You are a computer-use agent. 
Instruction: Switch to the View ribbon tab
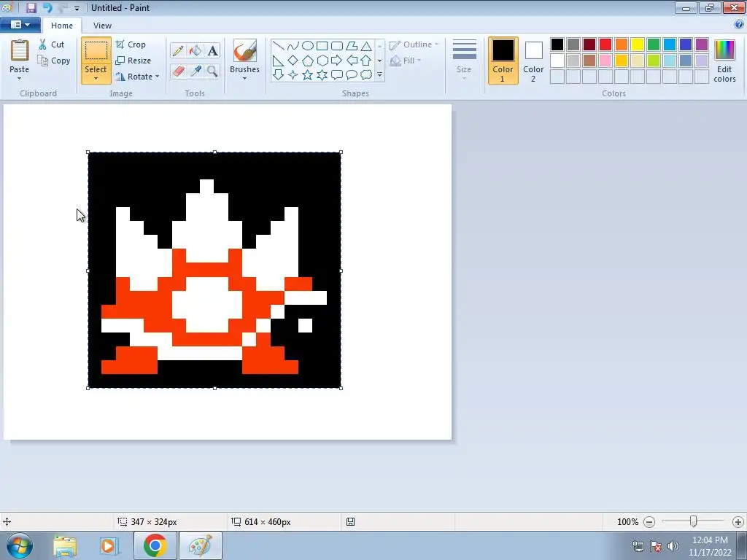(x=102, y=26)
